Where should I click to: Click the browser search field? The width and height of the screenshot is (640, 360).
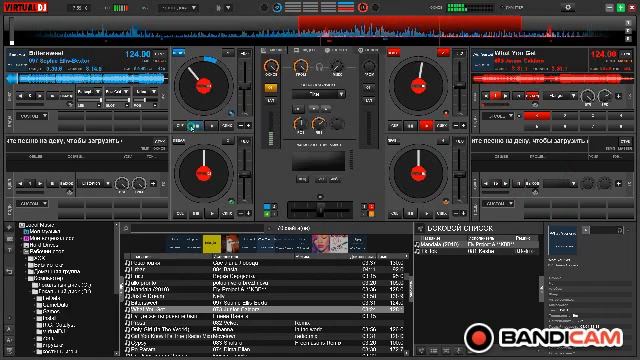[198, 228]
